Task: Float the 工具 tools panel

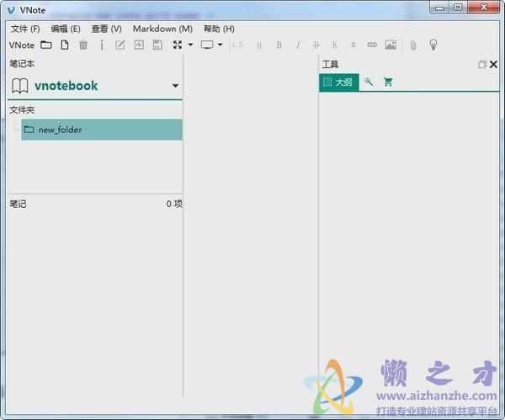Action: [x=482, y=65]
